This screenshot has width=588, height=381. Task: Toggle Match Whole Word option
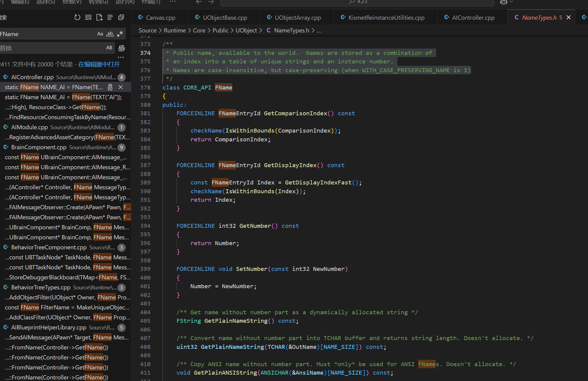tap(110, 34)
